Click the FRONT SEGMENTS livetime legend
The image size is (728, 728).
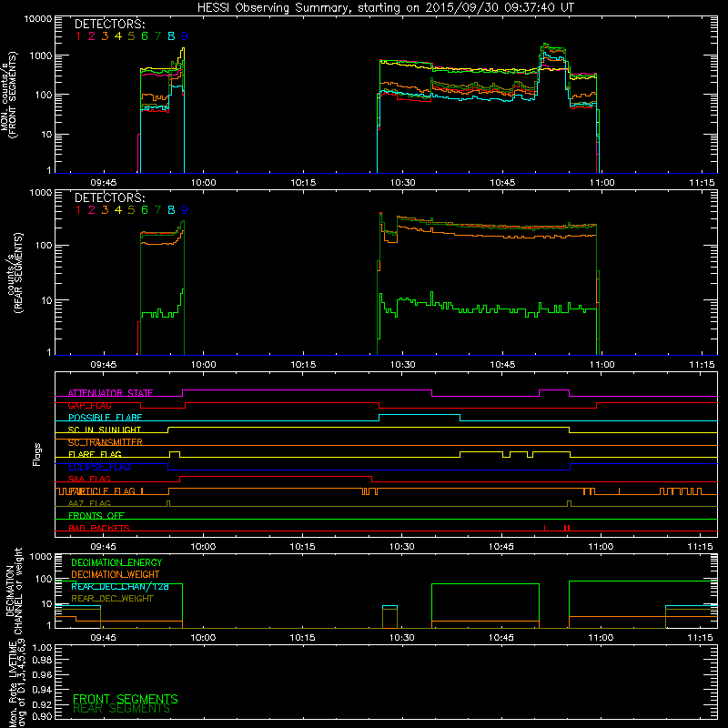pyautogui.click(x=126, y=699)
